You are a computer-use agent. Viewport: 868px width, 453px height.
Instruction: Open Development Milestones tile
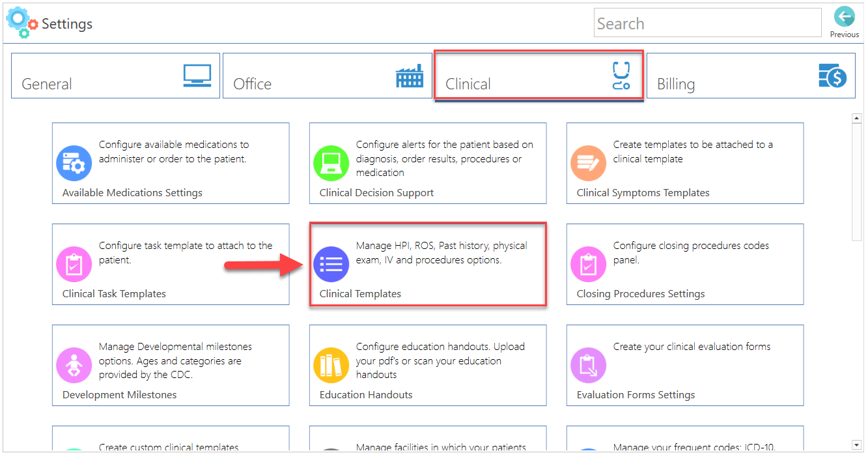[x=171, y=365]
